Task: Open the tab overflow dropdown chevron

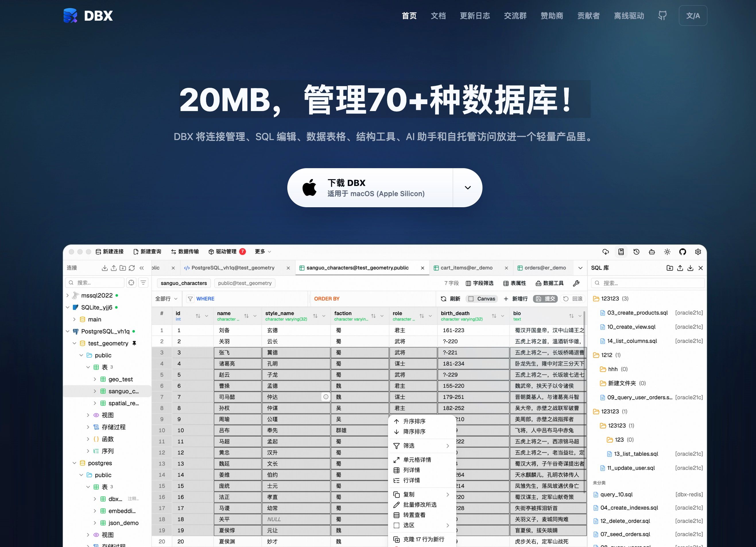Action: (x=580, y=268)
